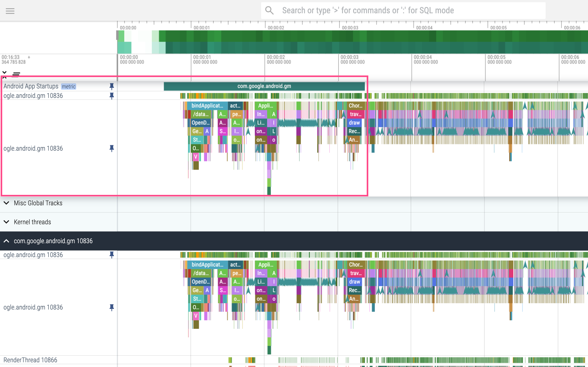Click the Appli slice in the trace
This screenshot has width=588, height=367.
tap(266, 105)
